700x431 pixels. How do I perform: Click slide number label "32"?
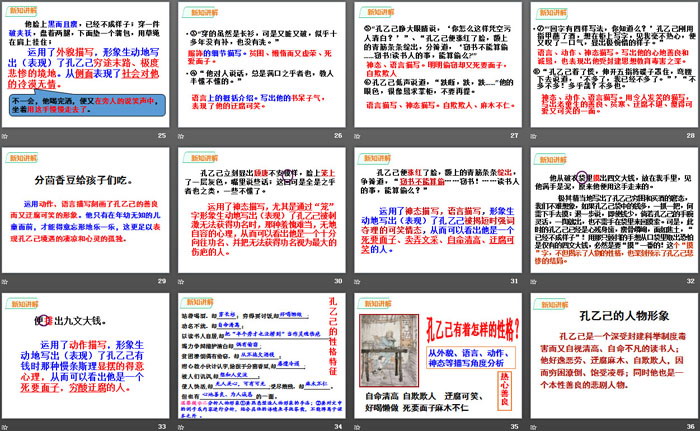(691, 281)
